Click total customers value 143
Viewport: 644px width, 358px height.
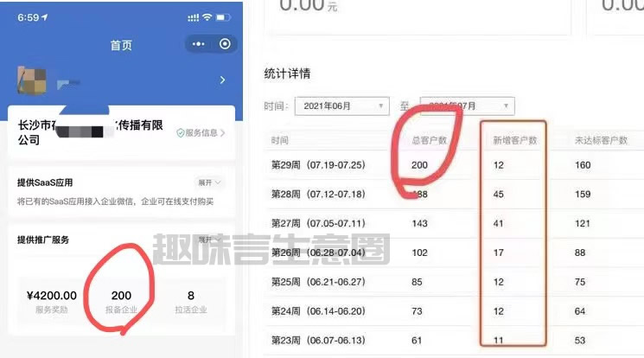(x=419, y=223)
